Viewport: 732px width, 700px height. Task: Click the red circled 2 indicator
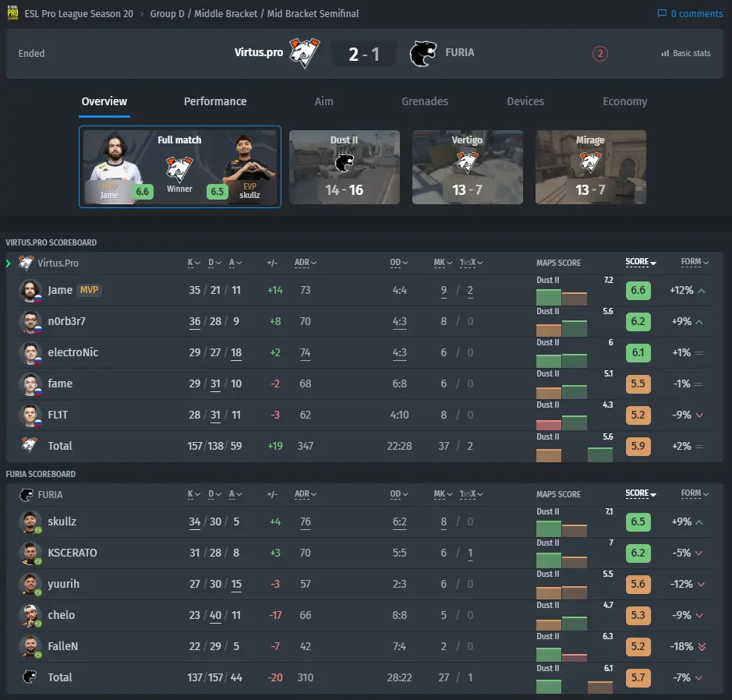600,54
